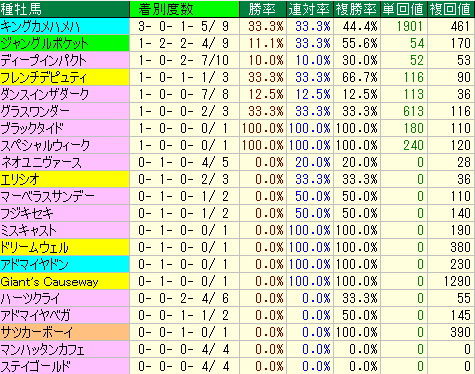Click the 55.6% place rate for ジャングルポケット
Screen dimensions: 475x374
tap(360, 43)
